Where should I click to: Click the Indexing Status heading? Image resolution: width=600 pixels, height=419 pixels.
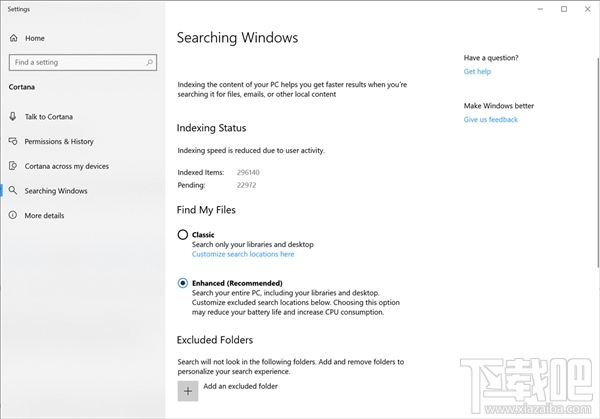pyautogui.click(x=211, y=128)
